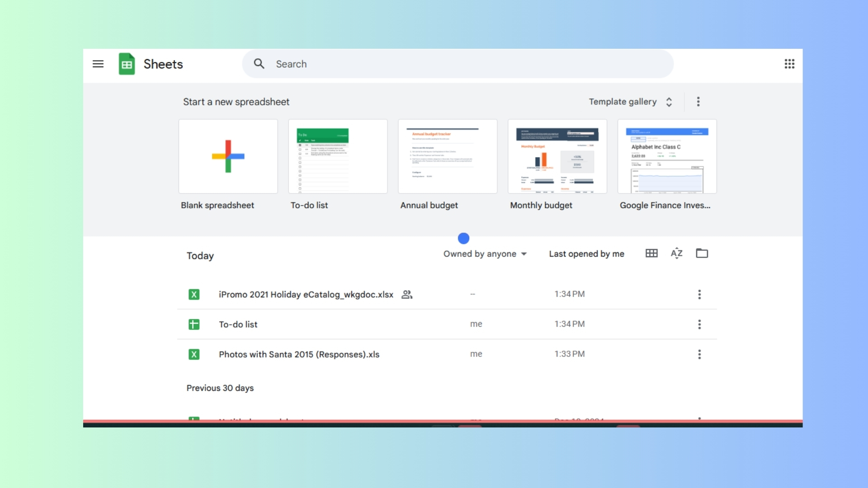Select the Google Finance Investment template
Viewport: 868px width, 488px height.
coord(667,157)
